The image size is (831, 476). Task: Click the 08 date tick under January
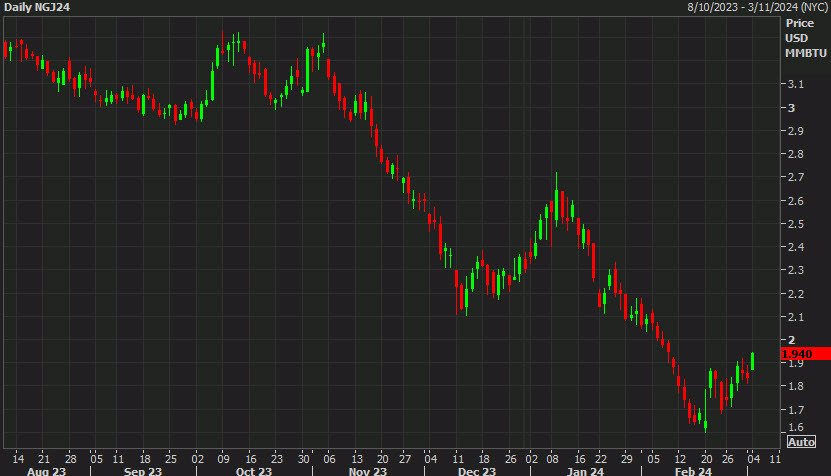[552, 459]
